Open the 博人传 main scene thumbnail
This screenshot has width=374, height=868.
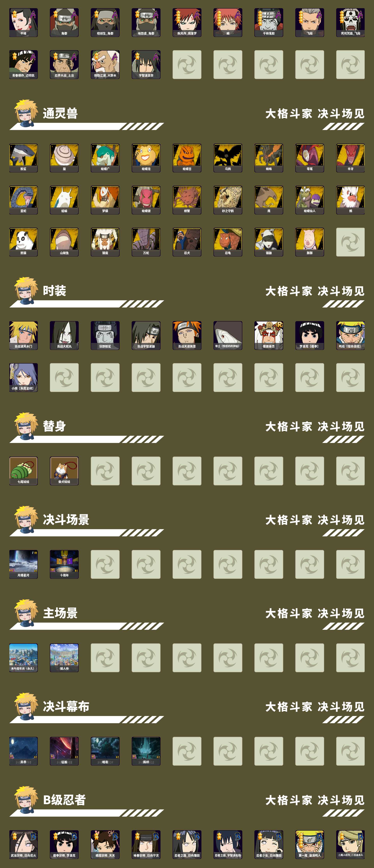[x=64, y=658]
